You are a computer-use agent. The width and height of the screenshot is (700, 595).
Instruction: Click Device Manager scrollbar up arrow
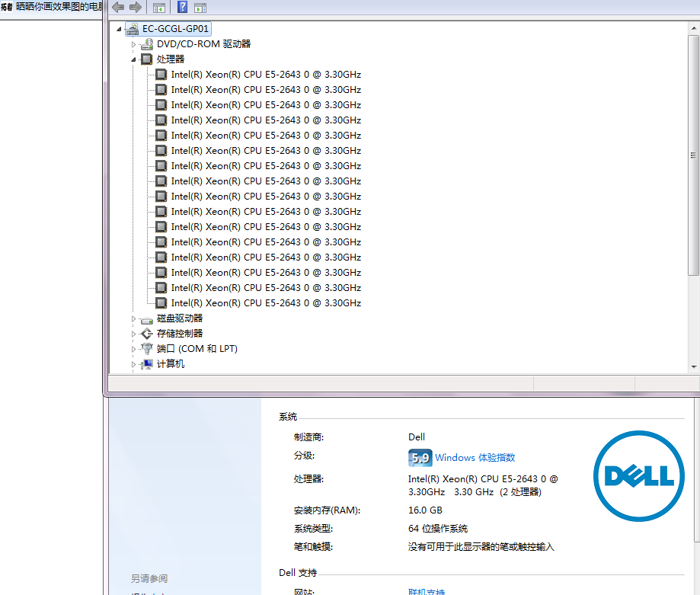[694, 27]
